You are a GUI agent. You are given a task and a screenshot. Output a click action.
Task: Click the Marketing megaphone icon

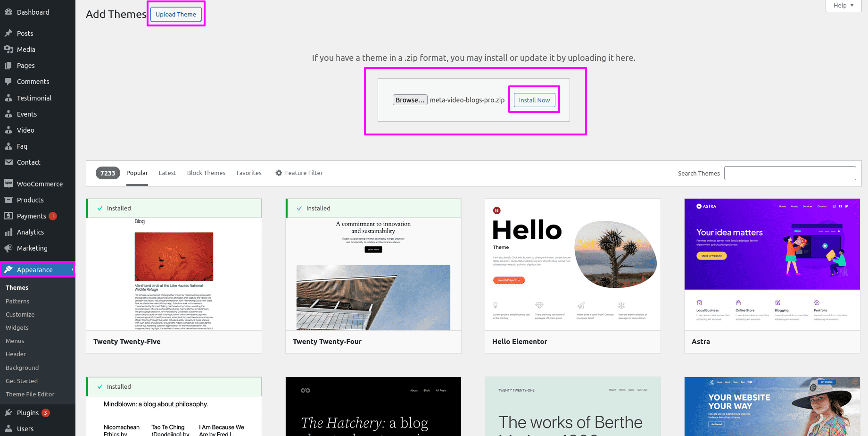click(x=8, y=248)
